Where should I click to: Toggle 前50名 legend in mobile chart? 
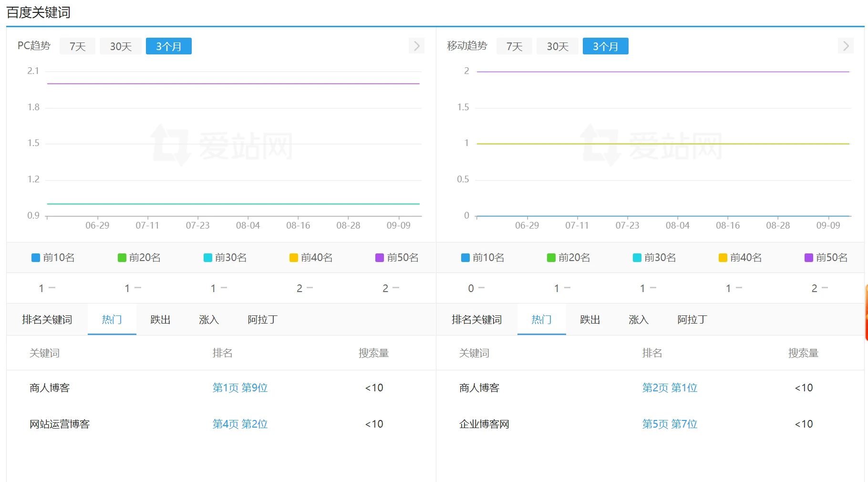tap(826, 258)
